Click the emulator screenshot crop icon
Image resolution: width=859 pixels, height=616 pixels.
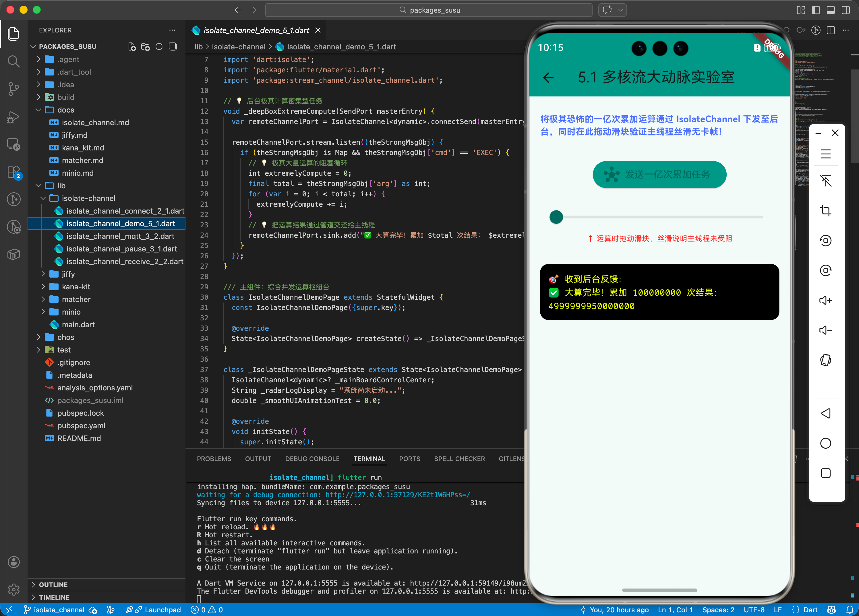coord(825,210)
